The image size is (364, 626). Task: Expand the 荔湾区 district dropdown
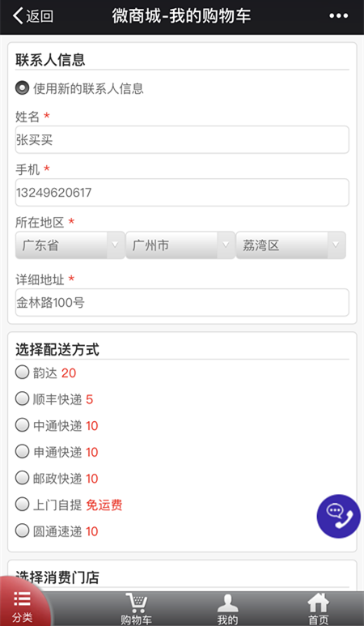[x=290, y=245]
